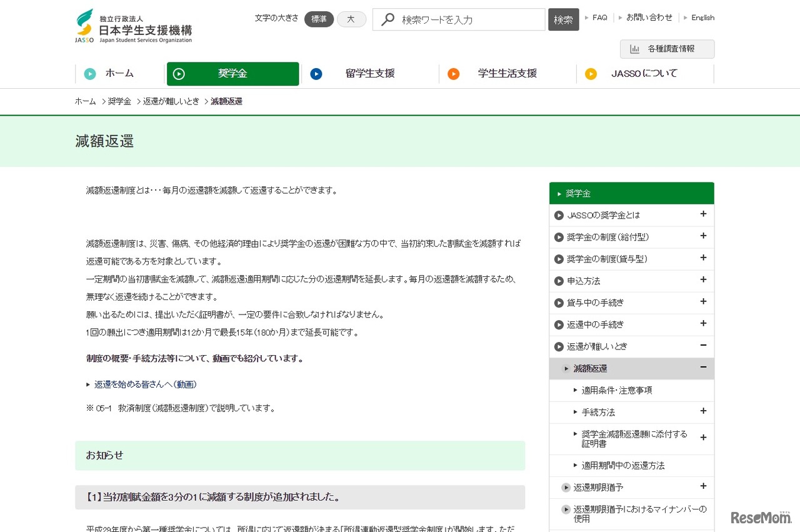Open the 奨学金 navigation tab
800x532 pixels.
[232, 74]
